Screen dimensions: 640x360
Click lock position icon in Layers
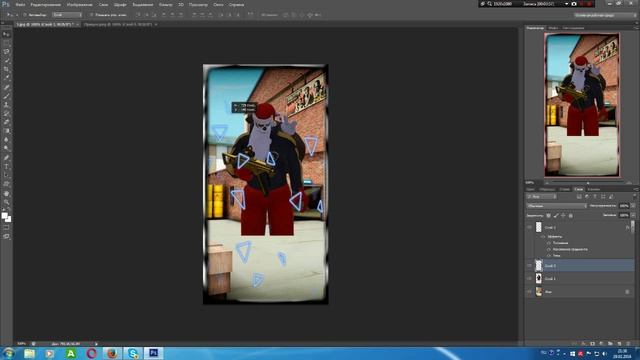tap(563, 216)
